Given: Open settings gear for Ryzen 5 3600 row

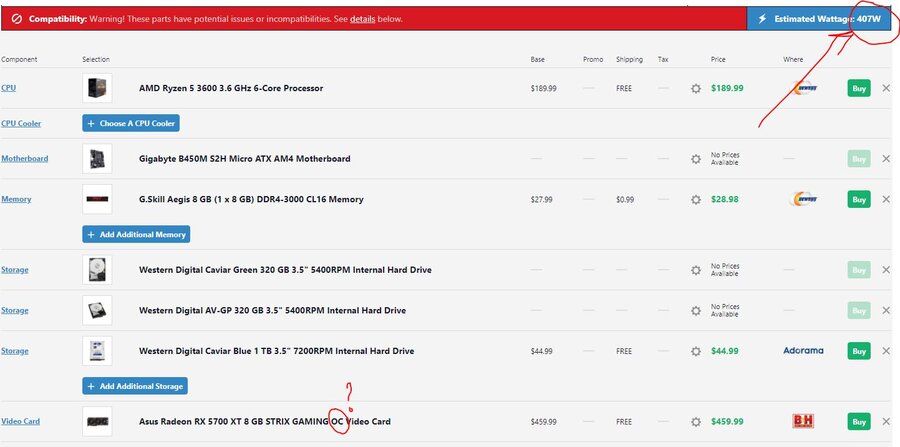Looking at the screenshot, I should click(x=696, y=88).
